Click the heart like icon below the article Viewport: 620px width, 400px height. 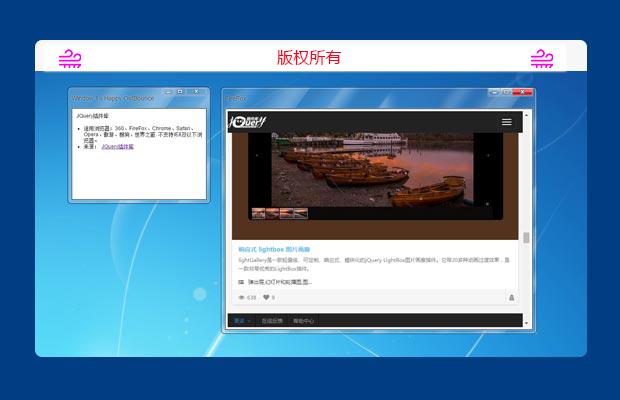[x=267, y=297]
